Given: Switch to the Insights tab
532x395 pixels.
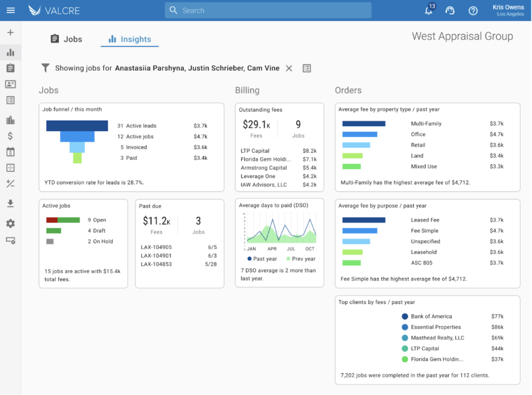Looking at the screenshot, I should 129,39.
